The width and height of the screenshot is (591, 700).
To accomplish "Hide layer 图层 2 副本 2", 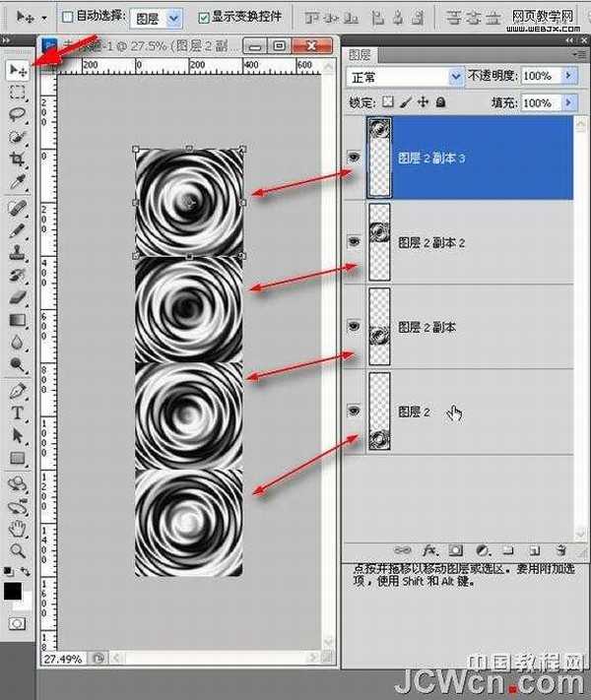I will pyautogui.click(x=354, y=241).
